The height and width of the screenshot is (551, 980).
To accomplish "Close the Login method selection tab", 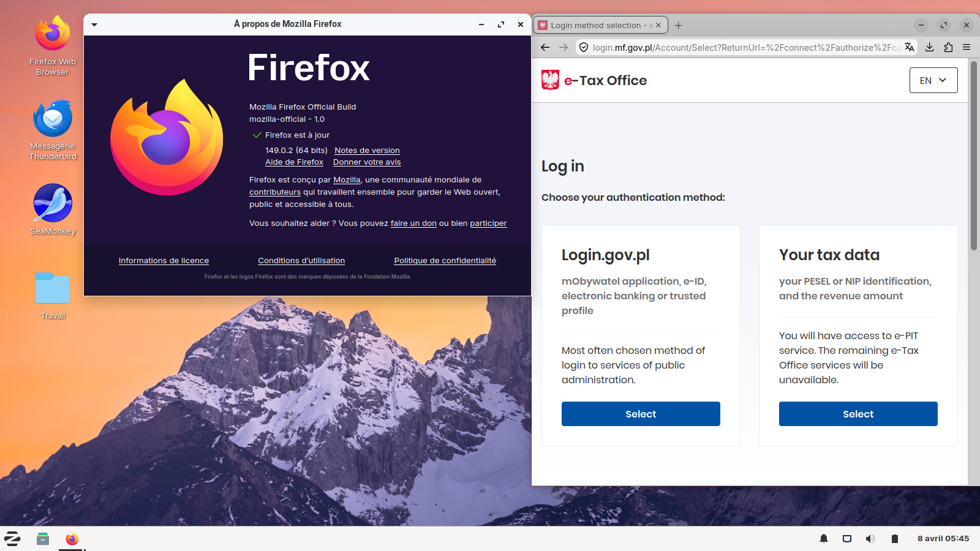I will point(658,25).
